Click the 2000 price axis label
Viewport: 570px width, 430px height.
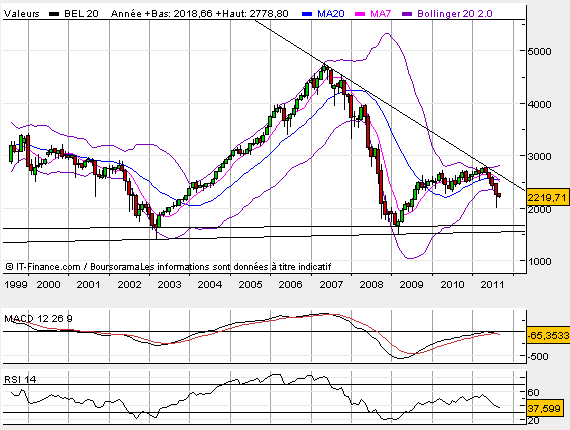point(539,209)
